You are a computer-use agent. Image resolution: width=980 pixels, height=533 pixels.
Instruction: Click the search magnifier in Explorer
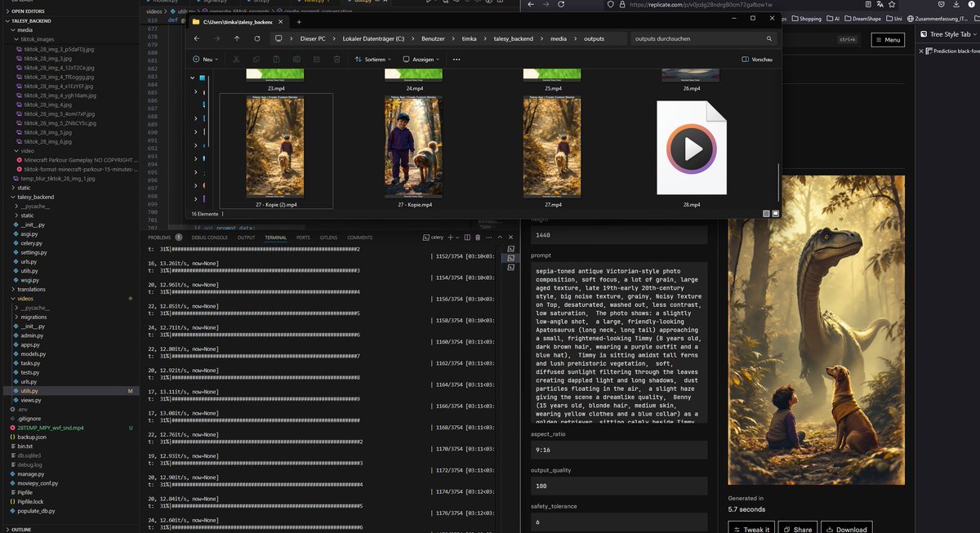tap(769, 38)
